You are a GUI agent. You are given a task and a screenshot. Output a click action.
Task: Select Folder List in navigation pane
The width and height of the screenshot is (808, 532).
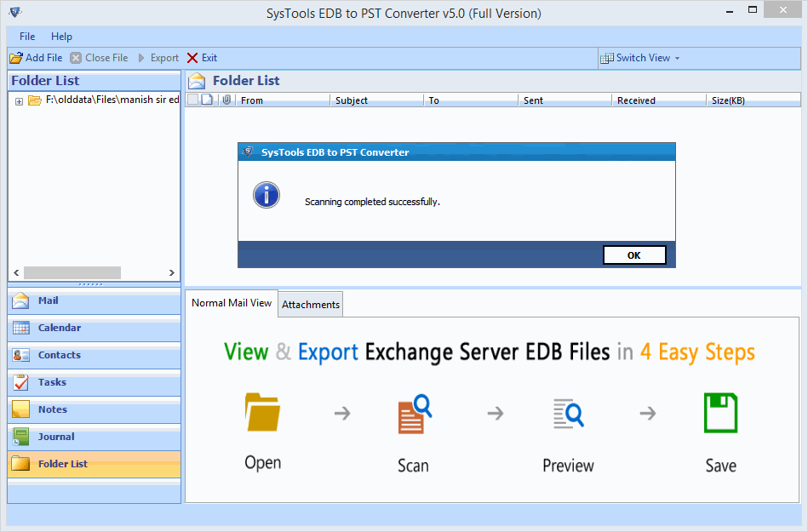tap(94, 464)
